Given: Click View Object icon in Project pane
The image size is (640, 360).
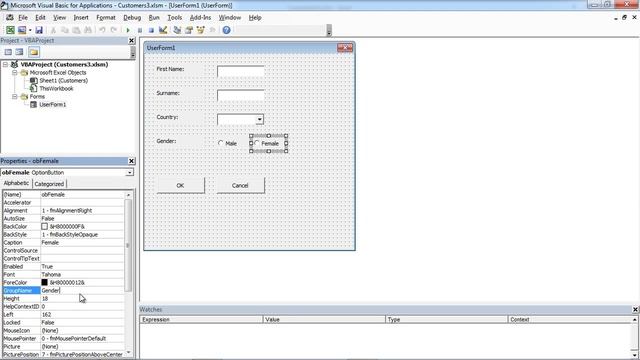Looking at the screenshot, I should coord(20,52).
